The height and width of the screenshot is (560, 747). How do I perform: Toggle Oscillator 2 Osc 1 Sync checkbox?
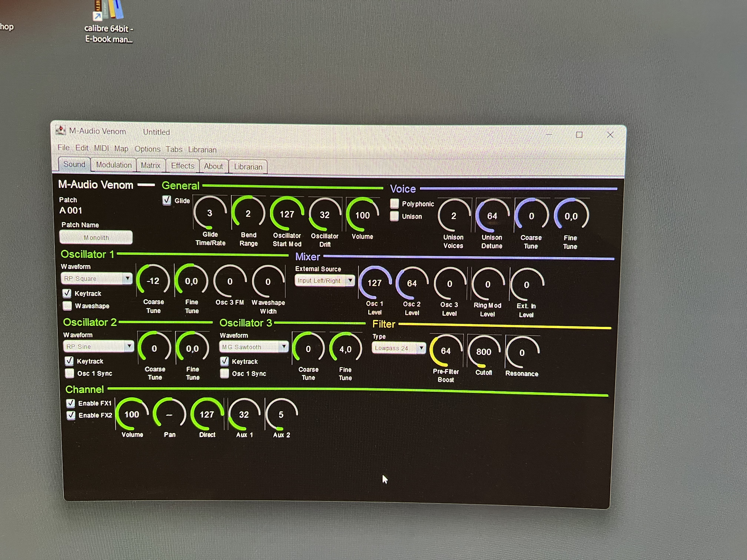click(69, 373)
